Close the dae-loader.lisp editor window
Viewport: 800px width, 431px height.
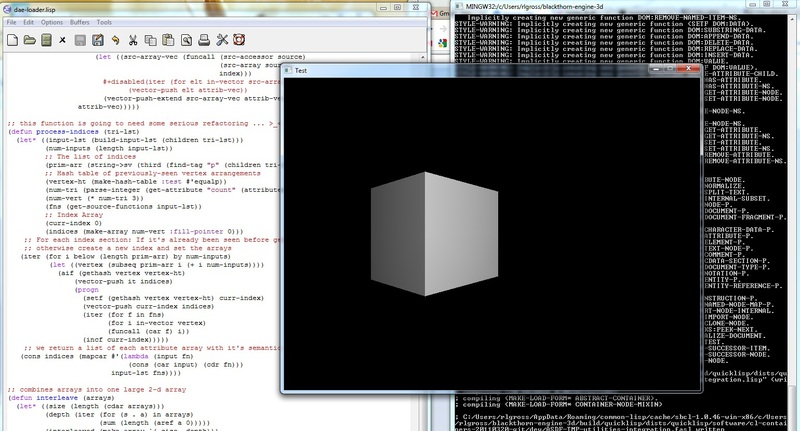(x=416, y=7)
